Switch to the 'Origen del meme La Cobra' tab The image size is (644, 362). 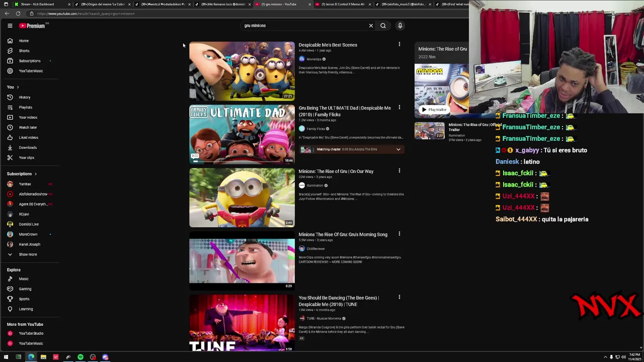103,4
